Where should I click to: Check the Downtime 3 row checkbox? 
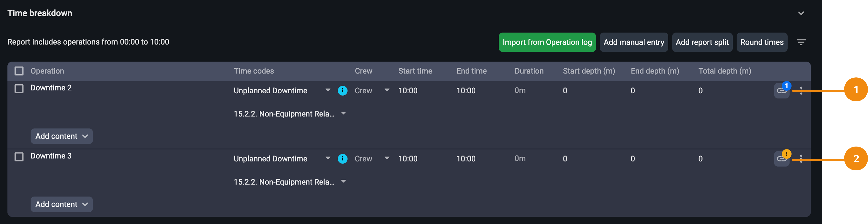[19, 157]
